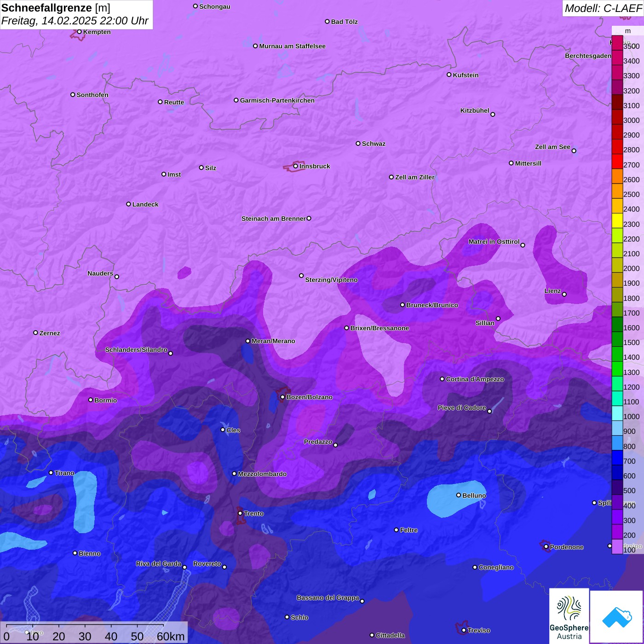Select the Treviso city marker dot
Viewport: 644px width, 644px height.
coord(464,630)
